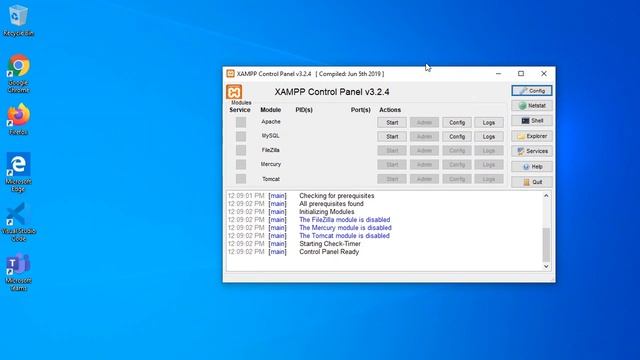Image resolution: width=640 pixels, height=360 pixels.
Task: Select 'Starting Check-Timer' log line
Action: click(x=330, y=244)
